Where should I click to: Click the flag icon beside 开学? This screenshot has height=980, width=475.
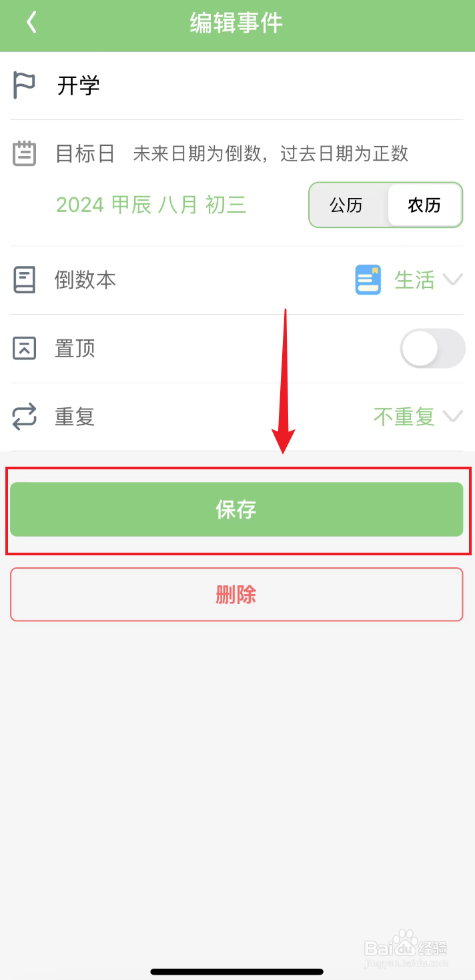coord(24,86)
